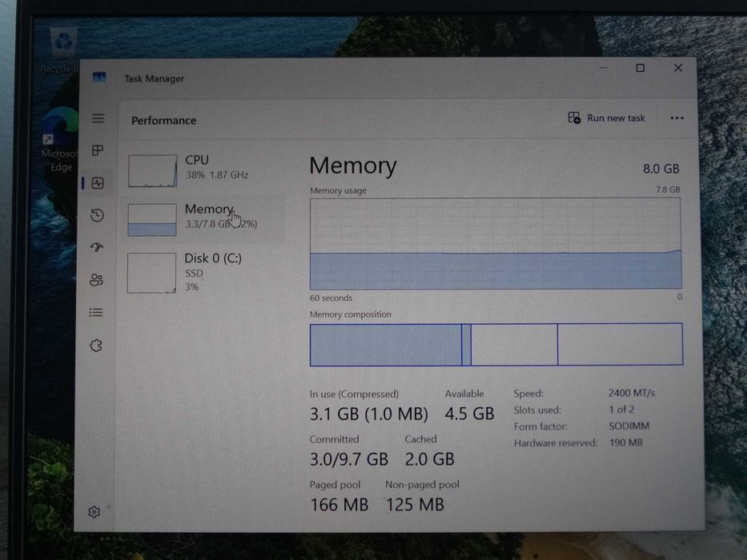Screen dimensions: 747x560
Task: Select the Disk 0 (C:) item
Action: click(203, 272)
